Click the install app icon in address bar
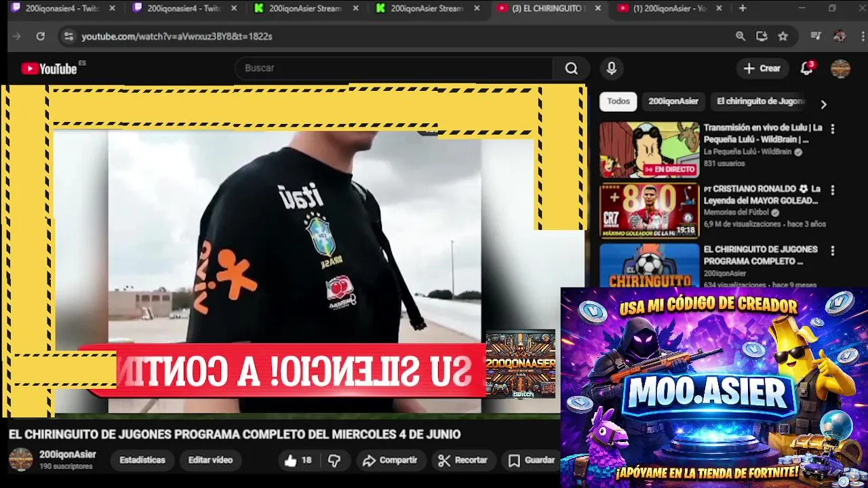The width and height of the screenshot is (868, 488). [762, 37]
